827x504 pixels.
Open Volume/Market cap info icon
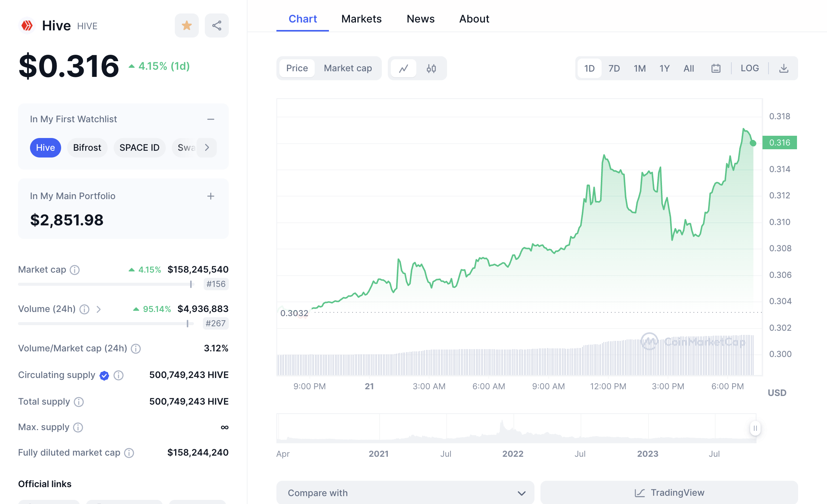click(x=136, y=349)
